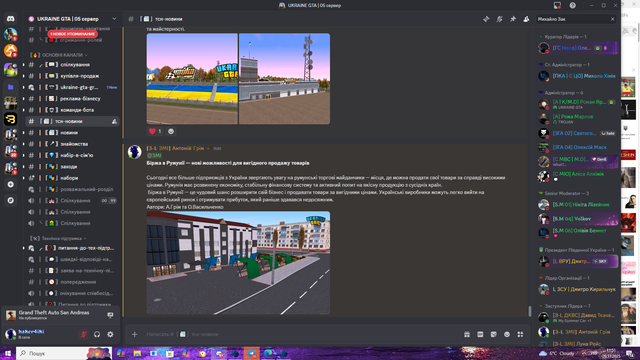Screen dimensions: 640x360
Task: Open Discord direct messages home icon
Action: [11, 19]
